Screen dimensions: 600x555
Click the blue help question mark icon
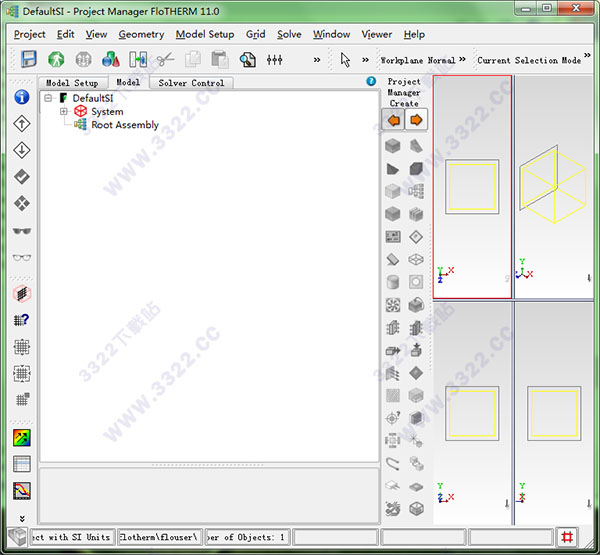[371, 81]
